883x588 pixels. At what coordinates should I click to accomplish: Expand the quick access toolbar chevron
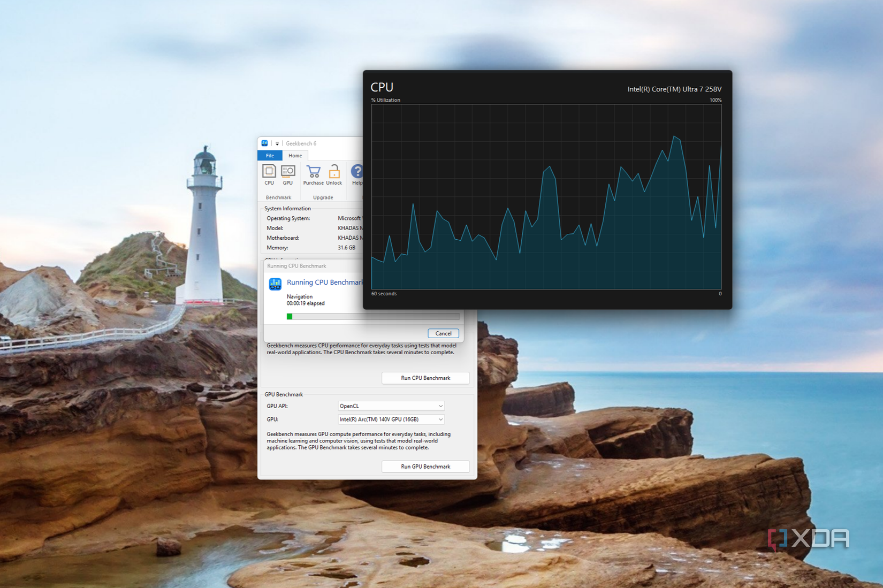click(277, 143)
